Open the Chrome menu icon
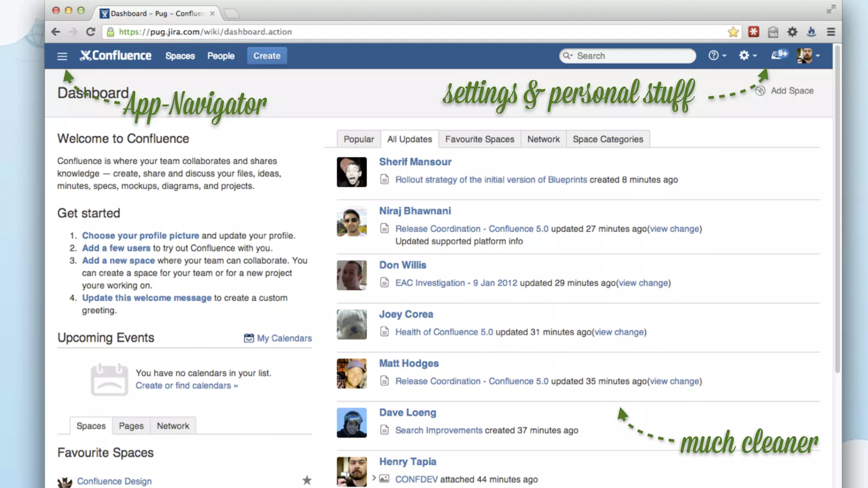This screenshot has height=488, width=868. point(831,32)
